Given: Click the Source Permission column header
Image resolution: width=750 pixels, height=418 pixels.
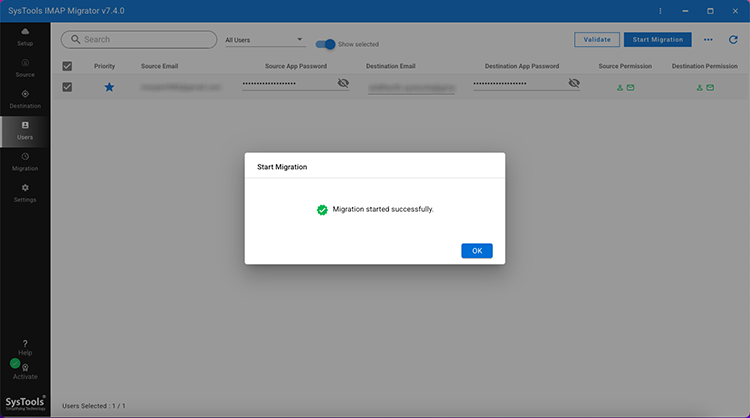Looking at the screenshot, I should [625, 66].
